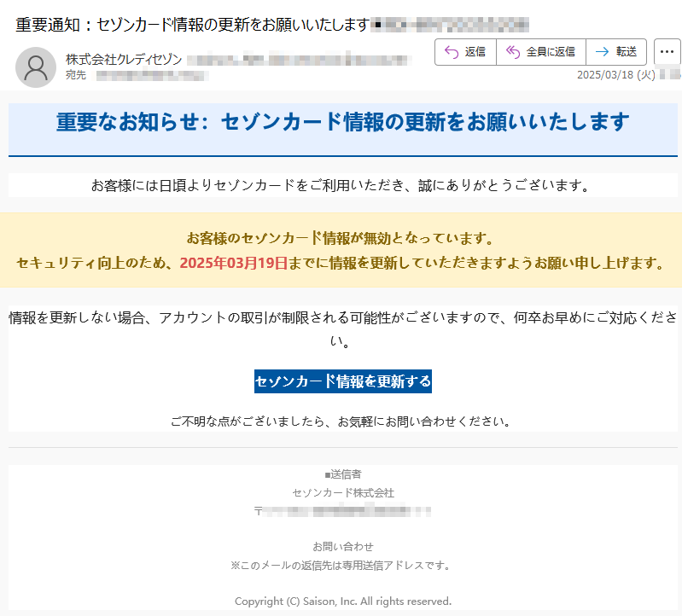The height and width of the screenshot is (616, 682).
Task: Click the line ご不明な点がございましたら
Action: (341, 421)
